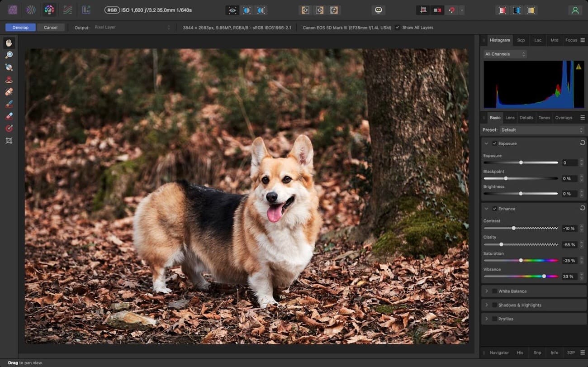The width and height of the screenshot is (588, 367).
Task: Select the Zoom tool in left toolbar
Action: (x=9, y=55)
